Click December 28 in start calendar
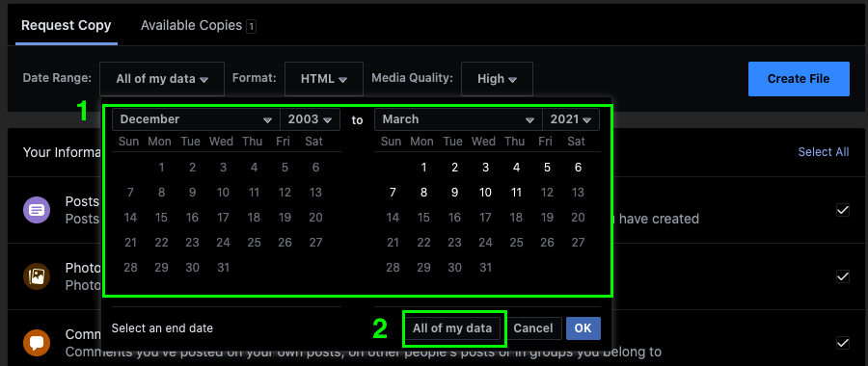This screenshot has height=366, width=868. click(130, 268)
